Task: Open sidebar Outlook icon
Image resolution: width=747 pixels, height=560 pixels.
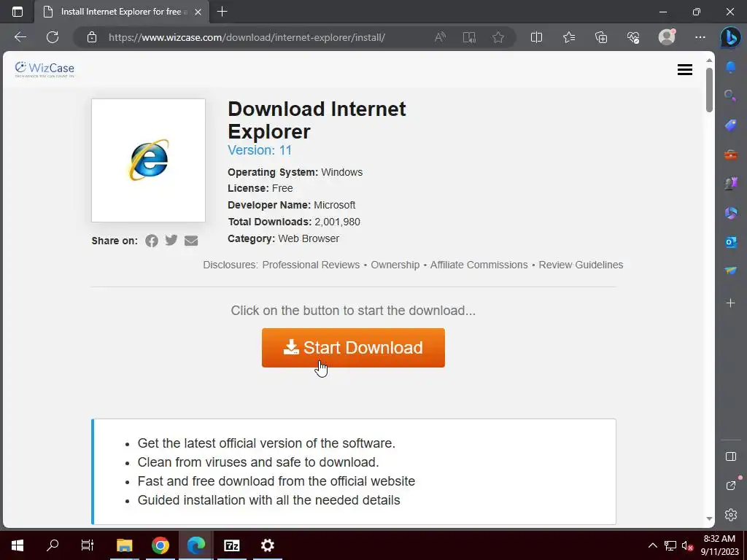Action: [x=731, y=242]
